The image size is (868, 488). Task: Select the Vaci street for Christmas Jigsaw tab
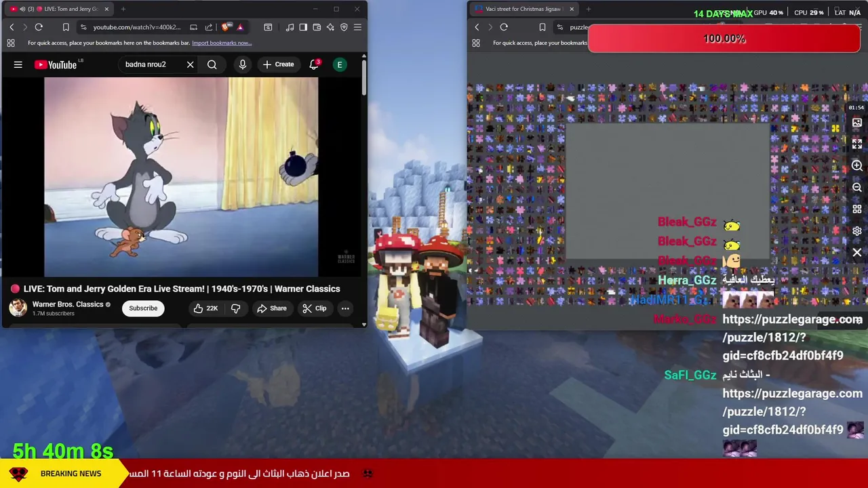click(524, 9)
